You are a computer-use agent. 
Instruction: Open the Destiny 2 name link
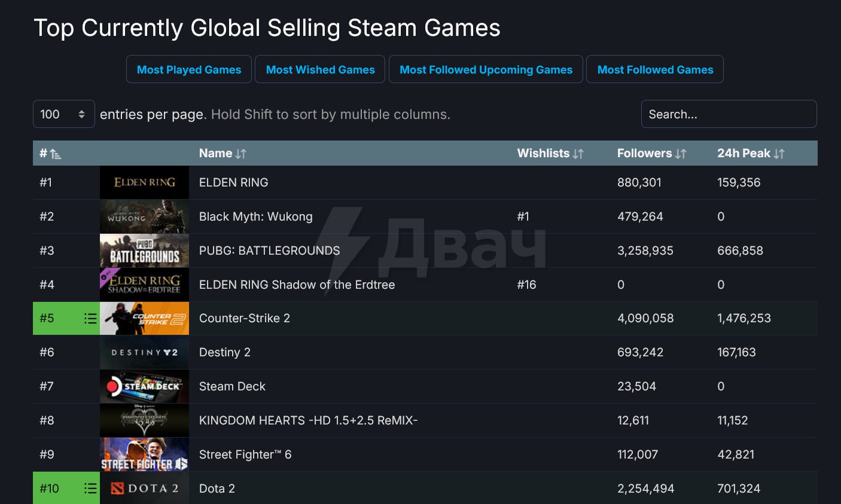point(224,353)
